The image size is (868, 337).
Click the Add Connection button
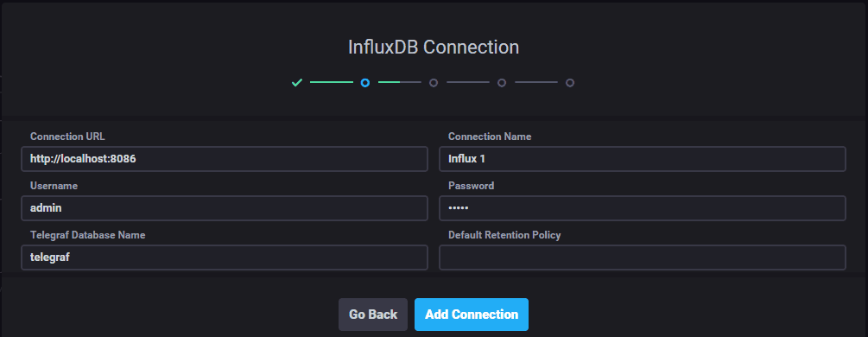(x=472, y=315)
